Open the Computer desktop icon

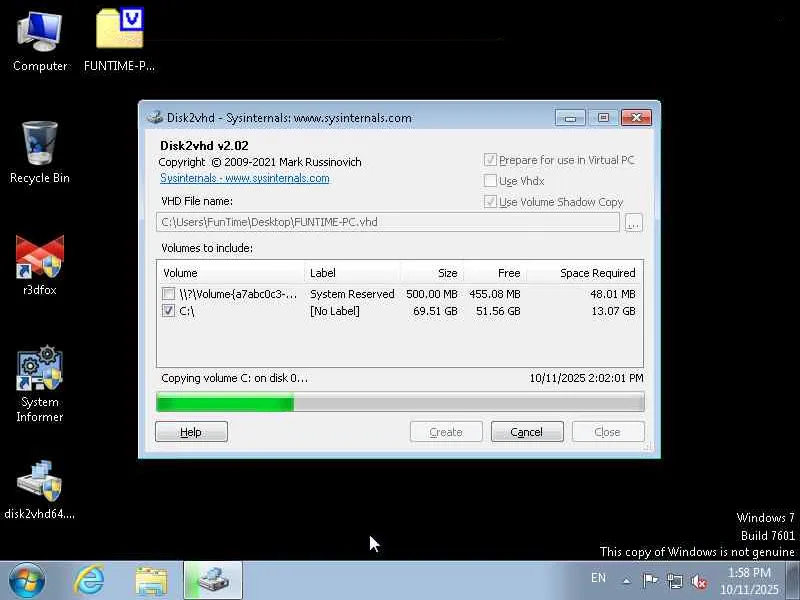[40, 42]
